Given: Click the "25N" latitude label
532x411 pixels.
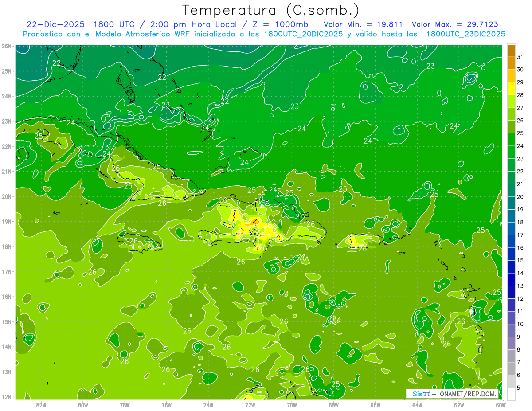Looking at the screenshot, I should coord(7,71).
